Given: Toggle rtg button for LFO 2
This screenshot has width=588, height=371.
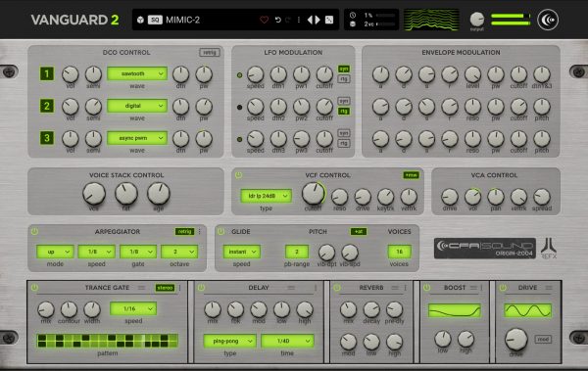Looking at the screenshot, I should [344, 111].
